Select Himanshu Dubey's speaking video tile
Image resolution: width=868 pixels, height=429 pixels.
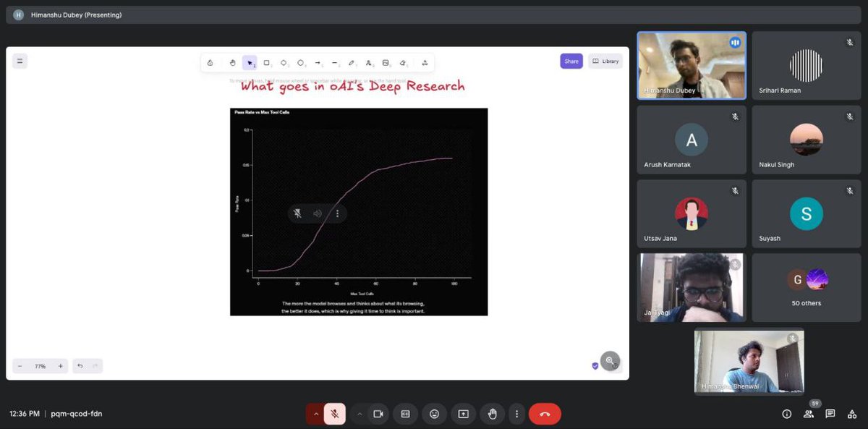click(692, 65)
